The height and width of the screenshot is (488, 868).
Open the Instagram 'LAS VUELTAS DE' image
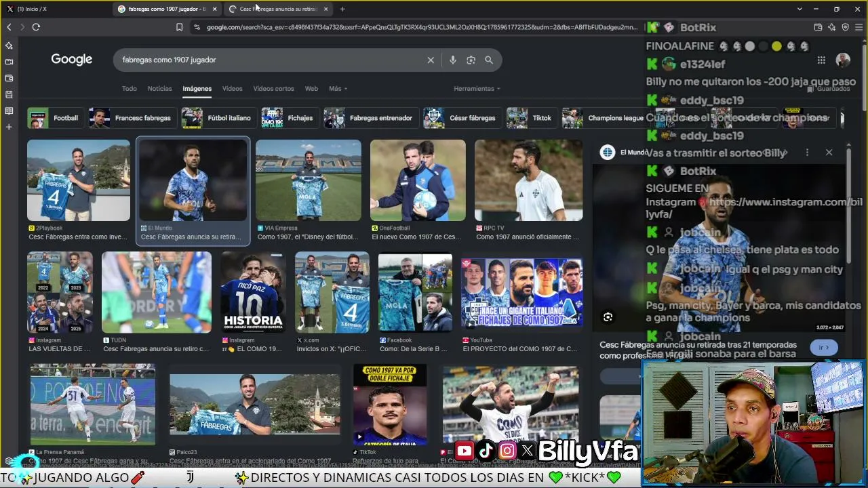[x=60, y=292]
